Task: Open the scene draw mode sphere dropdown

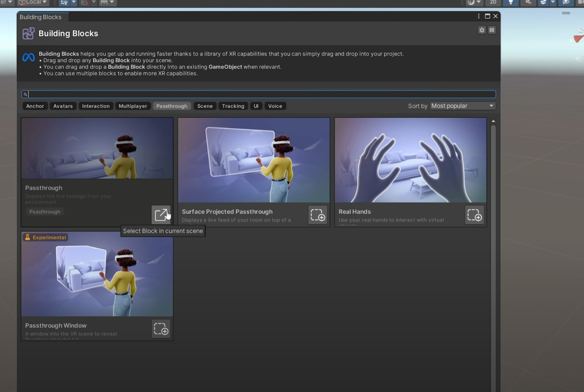Action: pyautogui.click(x=474, y=2)
